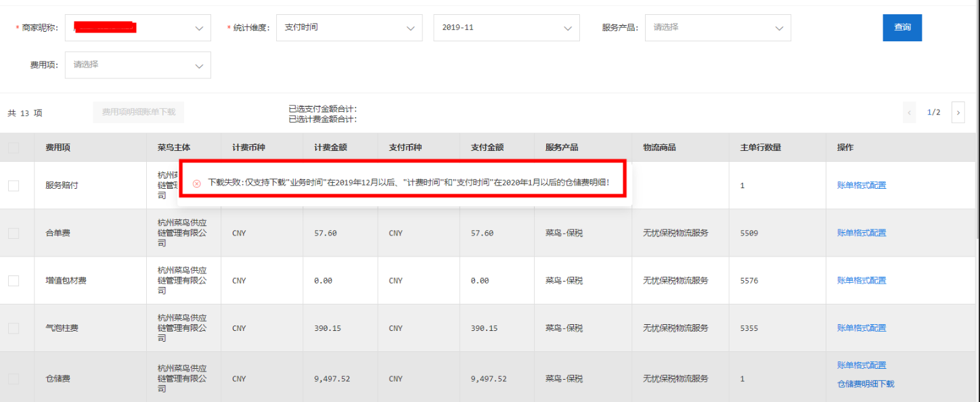Open the 费用项 dropdown
Screen dimensions: 980x402
(138, 65)
